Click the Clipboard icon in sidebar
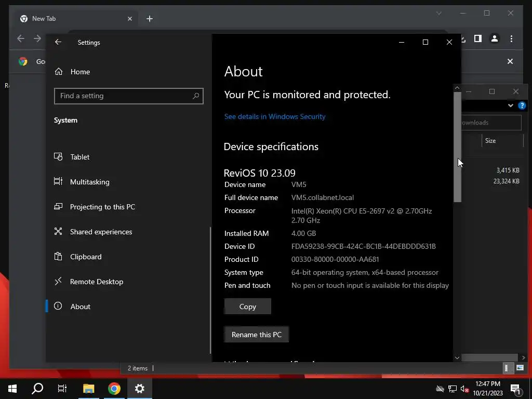This screenshot has height=399, width=532. click(x=58, y=256)
